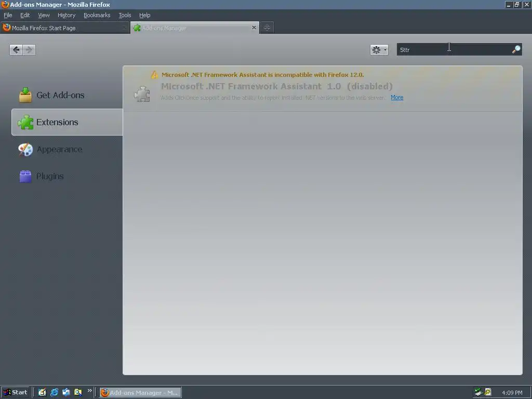Click the Add-ons Manager taskbar button

[140, 393]
